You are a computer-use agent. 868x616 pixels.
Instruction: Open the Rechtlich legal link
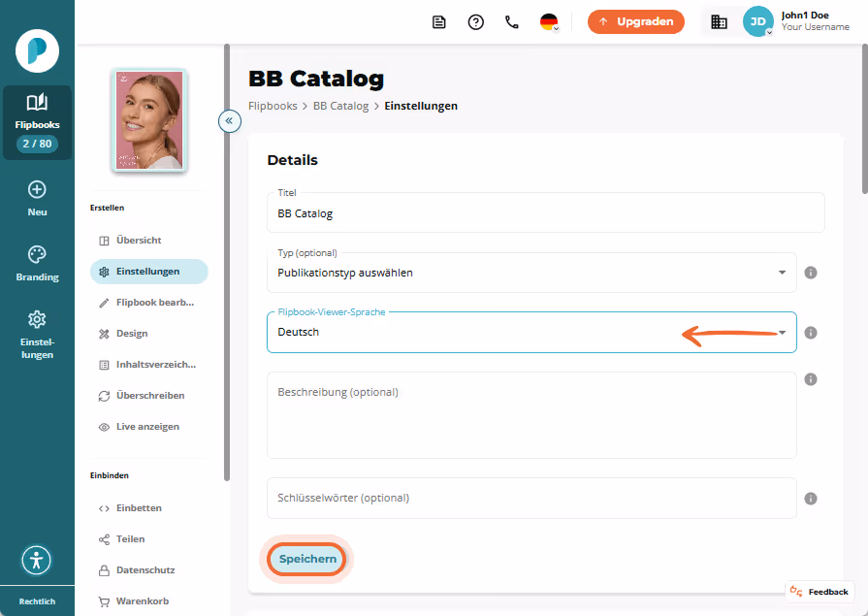(x=37, y=601)
